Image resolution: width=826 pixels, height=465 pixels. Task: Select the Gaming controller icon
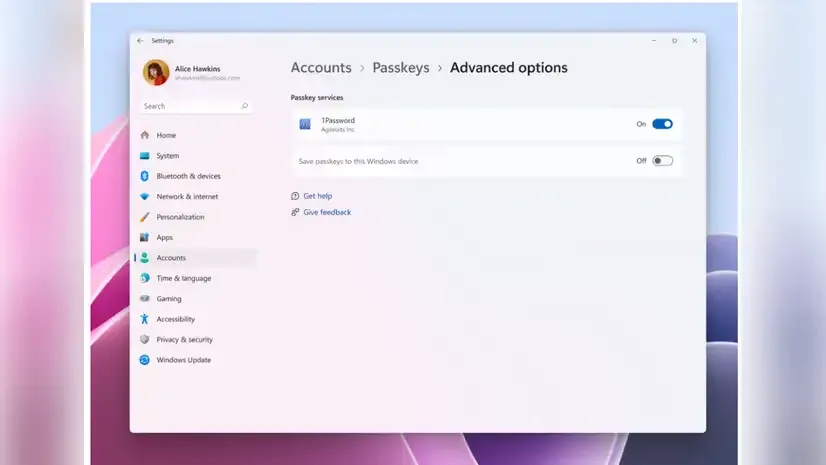[145, 299]
